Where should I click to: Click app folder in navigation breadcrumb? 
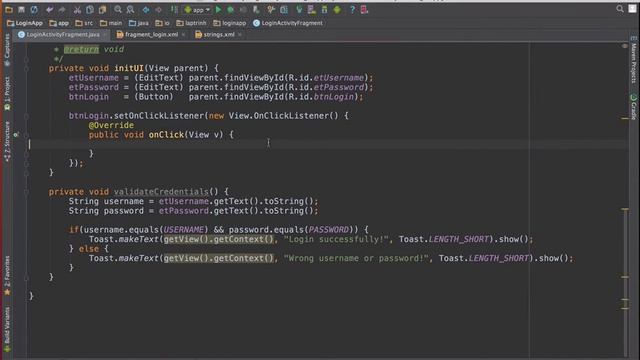point(59,23)
